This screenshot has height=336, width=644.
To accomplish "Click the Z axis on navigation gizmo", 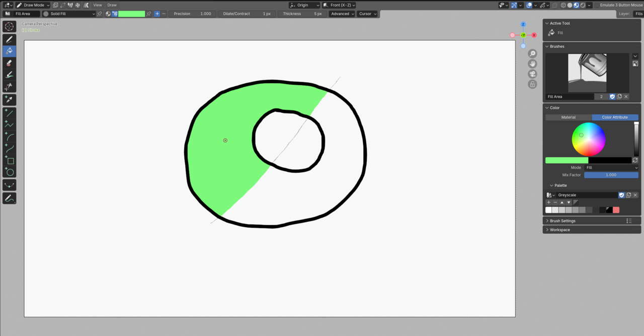I will coord(523,24).
